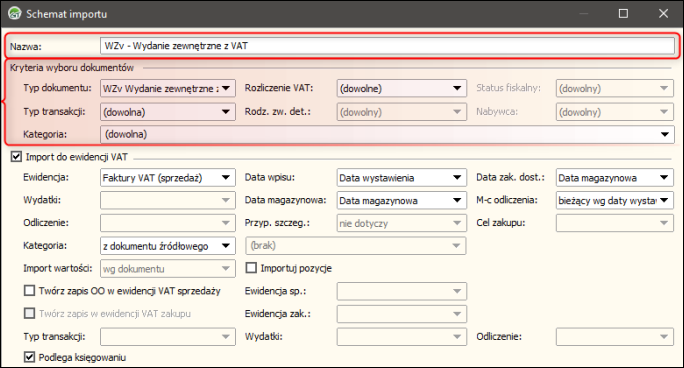684x368 pixels.
Task: Click into the Nazwa text field
Action: pos(387,46)
